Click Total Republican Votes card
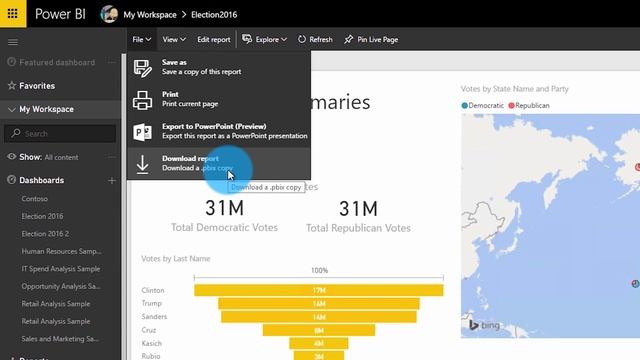640x360 pixels. (x=358, y=216)
